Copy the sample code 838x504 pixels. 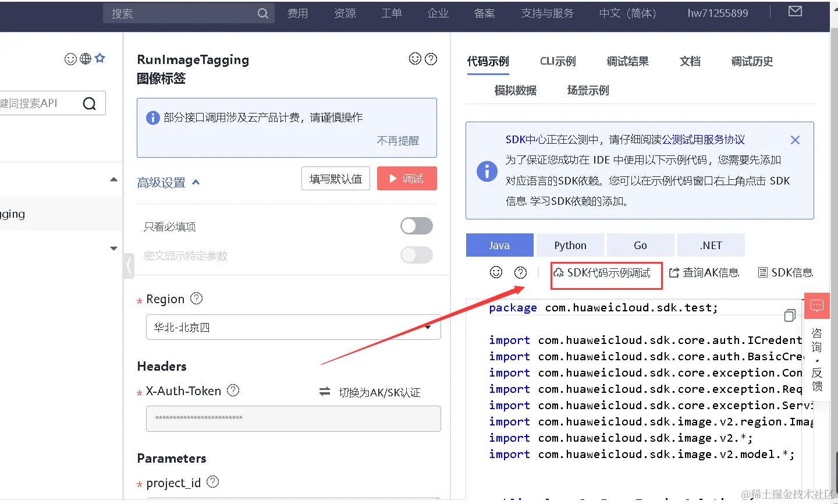pyautogui.click(x=790, y=315)
